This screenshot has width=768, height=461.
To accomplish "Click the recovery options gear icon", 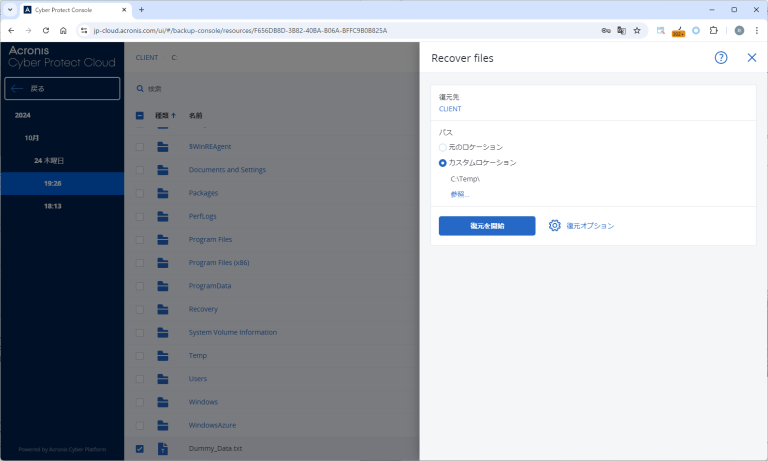I will click(x=555, y=226).
